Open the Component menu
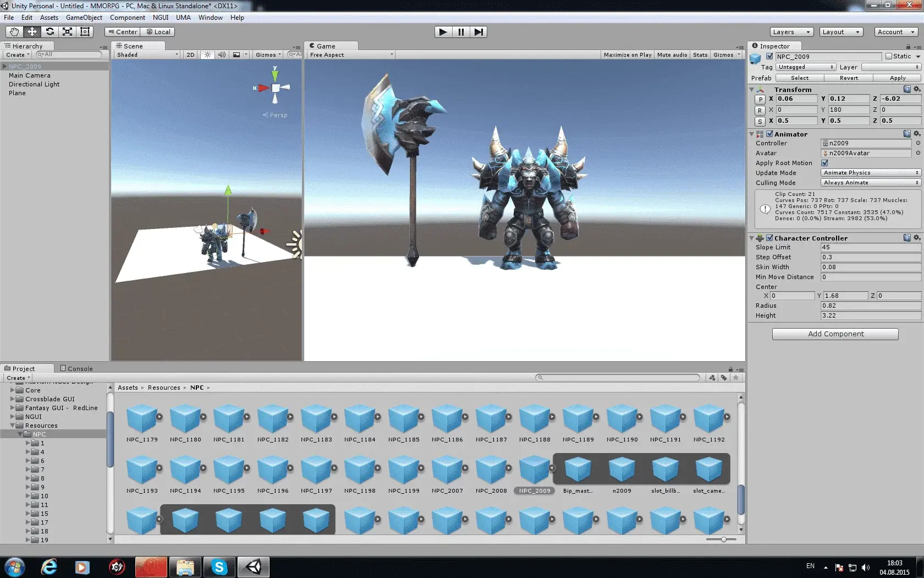The image size is (924, 578). tap(127, 18)
